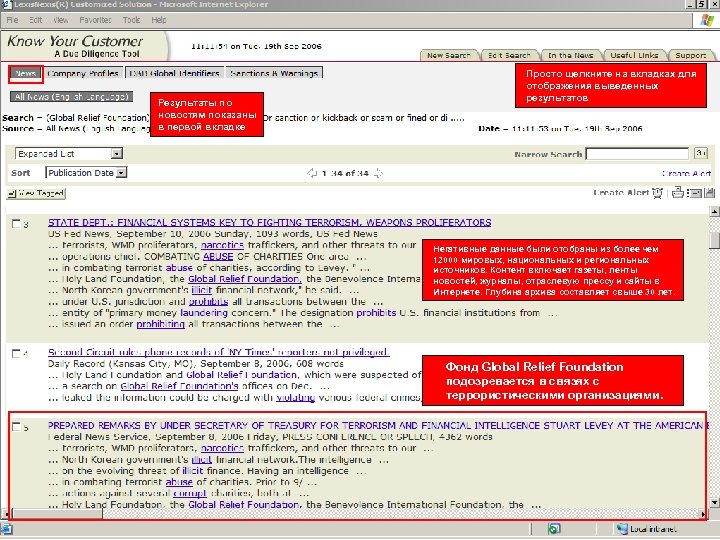This screenshot has width=720, height=540.
Task: Click the status bar page icon at bottom left
Action: [6, 529]
